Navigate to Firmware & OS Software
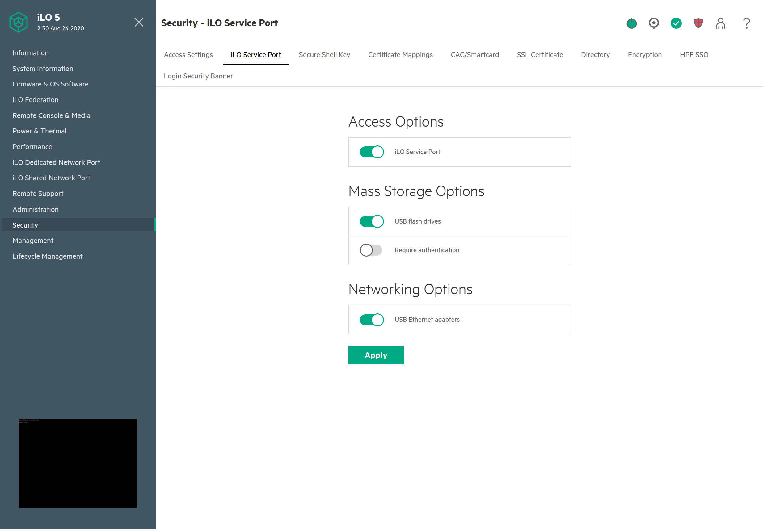Image resolution: width=763 pixels, height=532 pixels. 50,84
